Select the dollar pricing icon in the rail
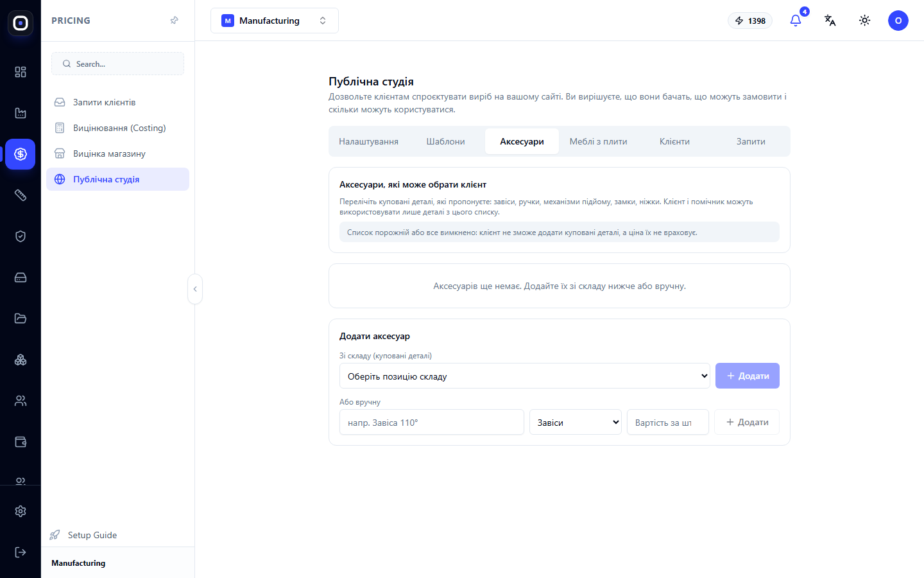The width and height of the screenshot is (924, 578). click(x=21, y=154)
